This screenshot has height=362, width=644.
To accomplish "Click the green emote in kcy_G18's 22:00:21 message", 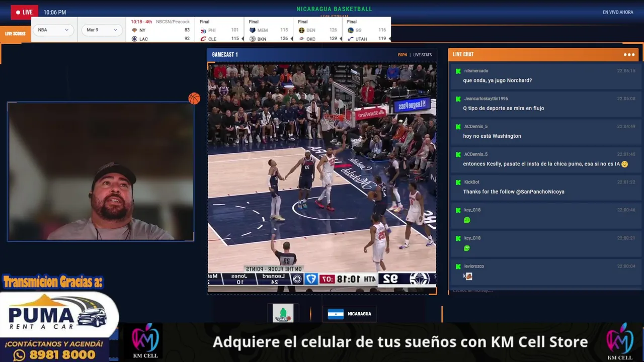I will 467,248.
